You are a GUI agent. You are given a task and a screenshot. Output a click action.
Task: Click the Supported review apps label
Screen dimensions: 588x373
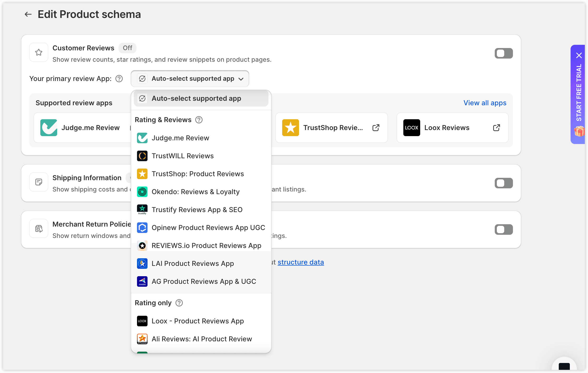click(x=74, y=103)
